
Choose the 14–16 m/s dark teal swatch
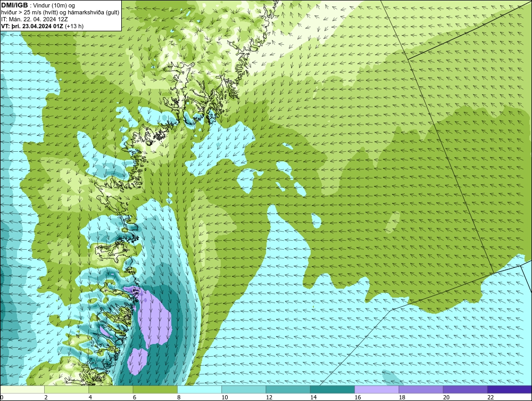332,389
